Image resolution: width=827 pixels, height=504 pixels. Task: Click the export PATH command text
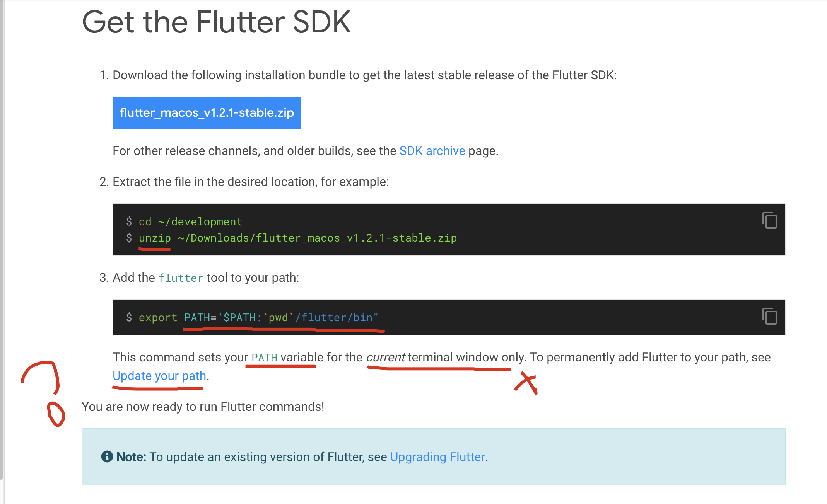click(258, 318)
